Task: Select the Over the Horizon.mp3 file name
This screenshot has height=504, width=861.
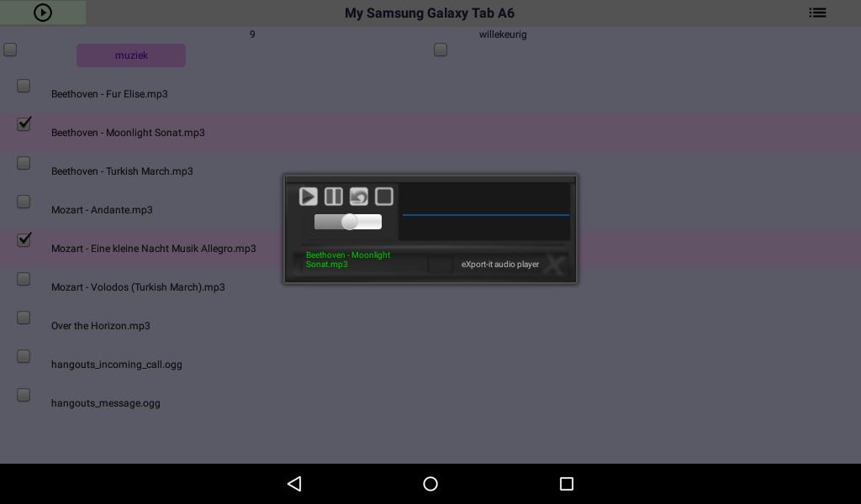Action: (x=101, y=326)
